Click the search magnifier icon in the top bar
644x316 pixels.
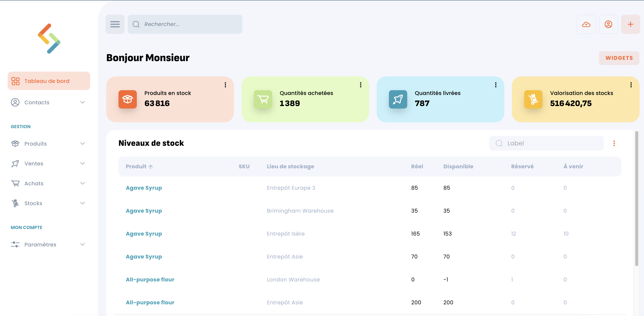pyautogui.click(x=136, y=24)
